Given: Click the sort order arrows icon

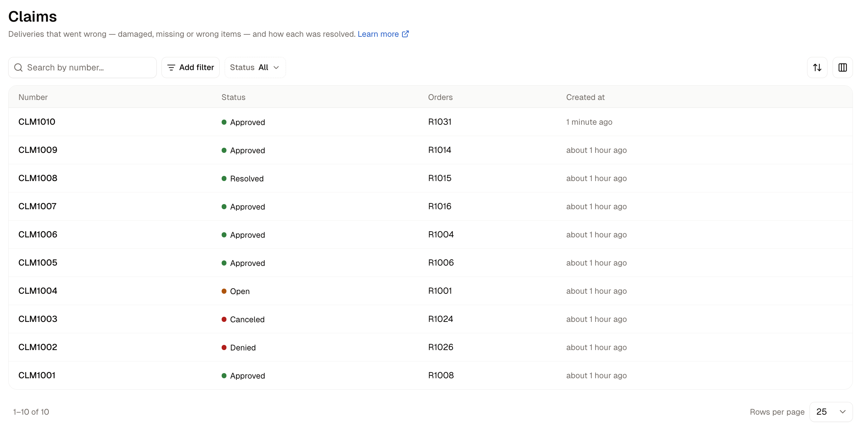Looking at the screenshot, I should tap(817, 67).
